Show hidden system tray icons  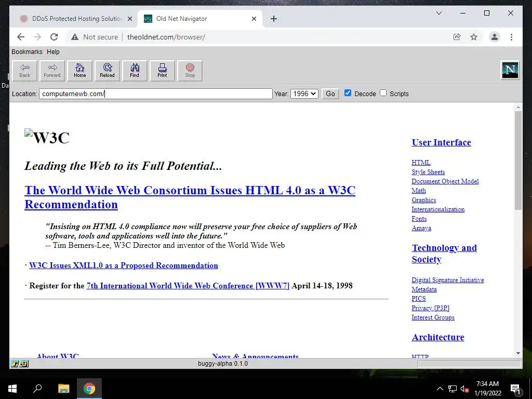pos(440,389)
